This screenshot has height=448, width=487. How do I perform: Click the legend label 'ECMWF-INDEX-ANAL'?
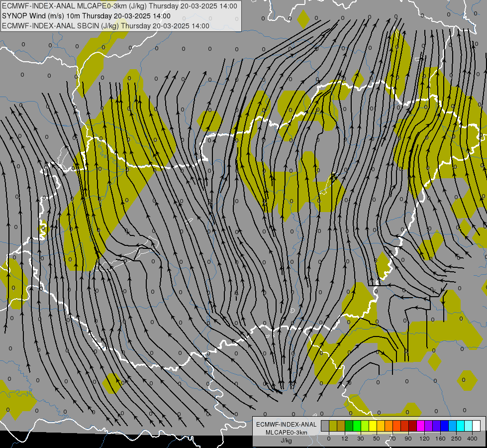pyautogui.click(x=287, y=425)
